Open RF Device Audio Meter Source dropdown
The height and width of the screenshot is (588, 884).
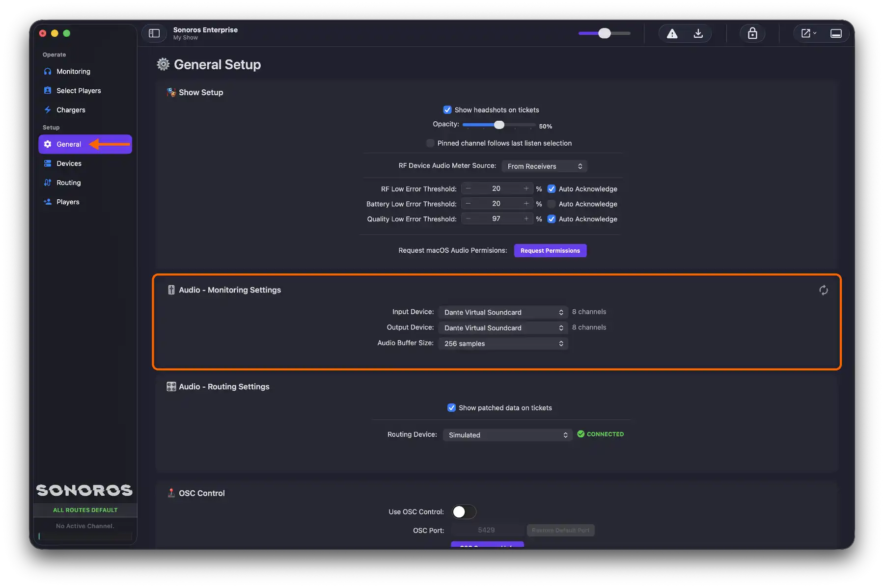[544, 166]
